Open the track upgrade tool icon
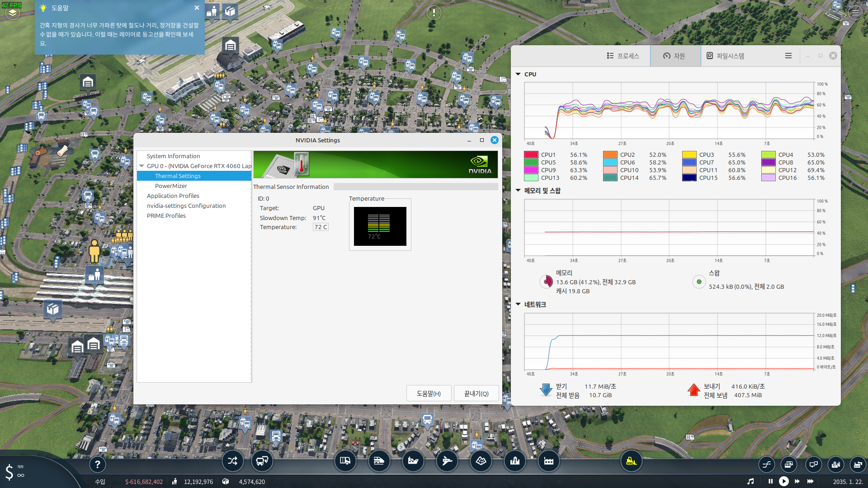The height and width of the screenshot is (488, 868). click(767, 464)
